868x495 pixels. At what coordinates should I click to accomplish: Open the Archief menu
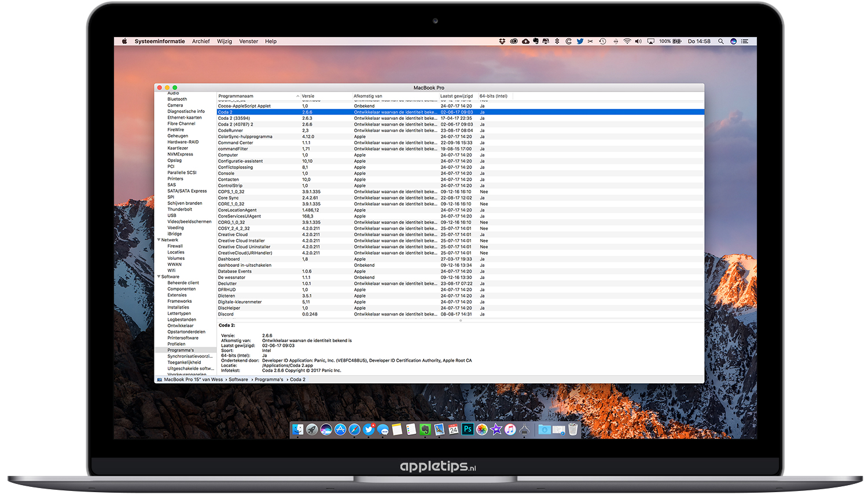[x=201, y=41]
